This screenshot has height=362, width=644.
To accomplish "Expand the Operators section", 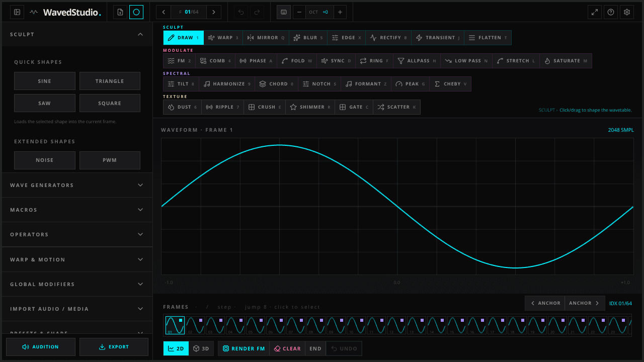I will (77, 234).
